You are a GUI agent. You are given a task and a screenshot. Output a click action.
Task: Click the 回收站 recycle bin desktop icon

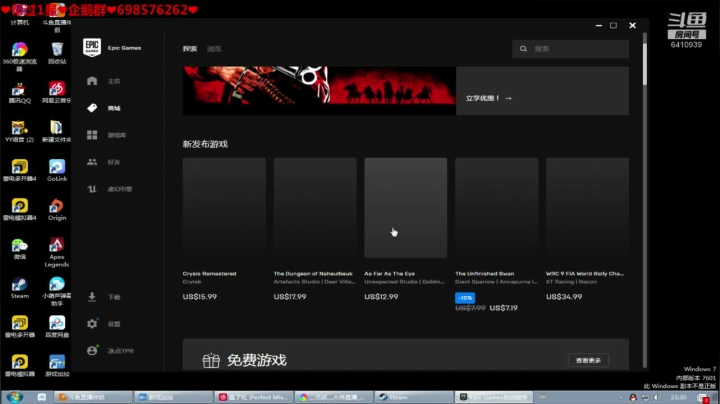57,49
